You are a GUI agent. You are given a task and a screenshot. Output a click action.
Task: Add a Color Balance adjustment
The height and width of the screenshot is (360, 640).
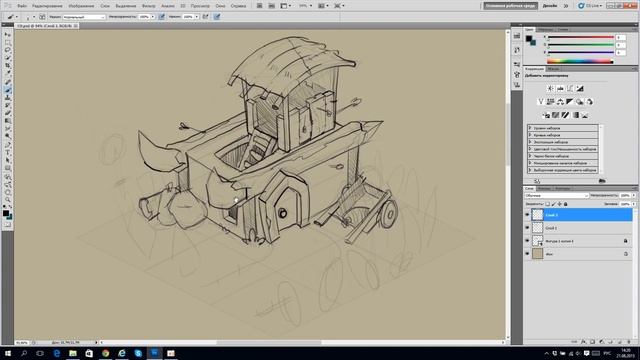click(560, 102)
